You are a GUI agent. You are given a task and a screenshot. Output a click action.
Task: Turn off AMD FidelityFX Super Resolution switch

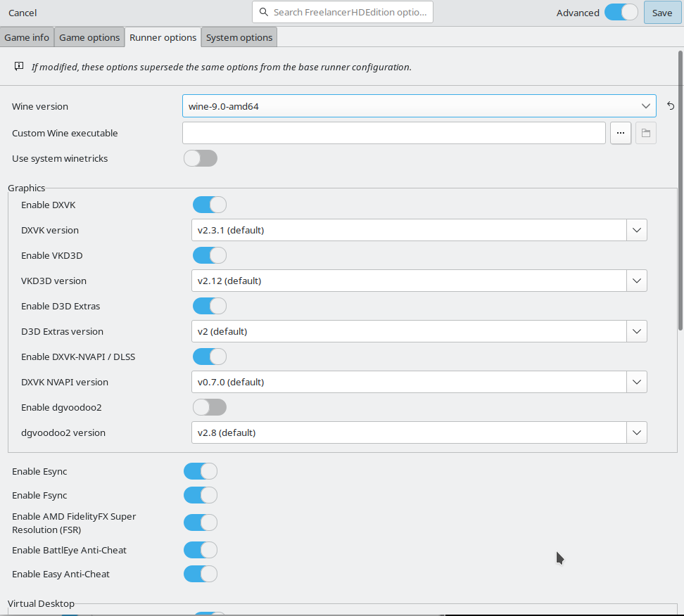point(201,522)
